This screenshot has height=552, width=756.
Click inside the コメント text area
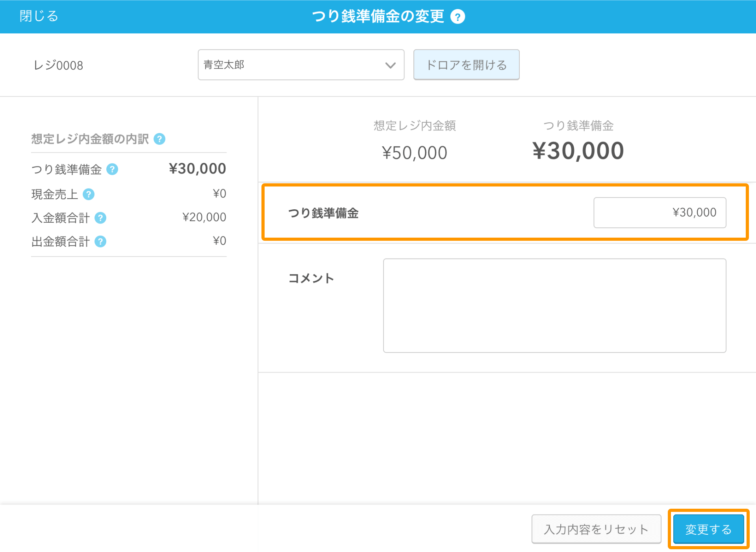[554, 305]
